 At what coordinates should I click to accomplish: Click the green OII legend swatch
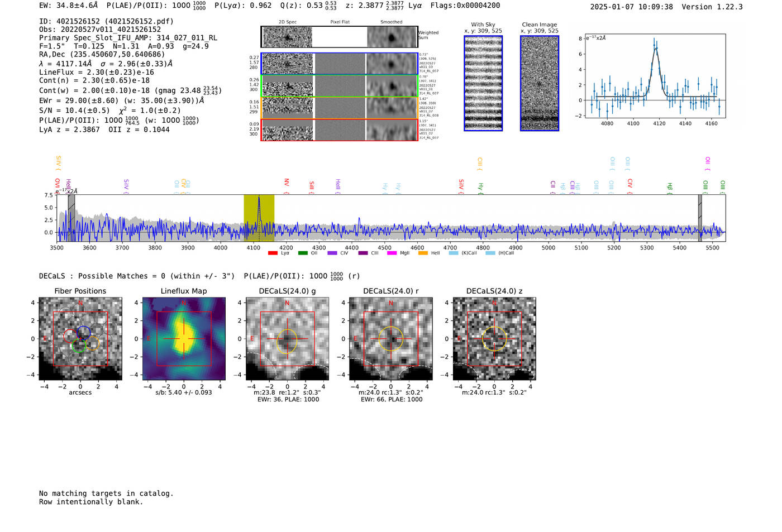tap(303, 253)
